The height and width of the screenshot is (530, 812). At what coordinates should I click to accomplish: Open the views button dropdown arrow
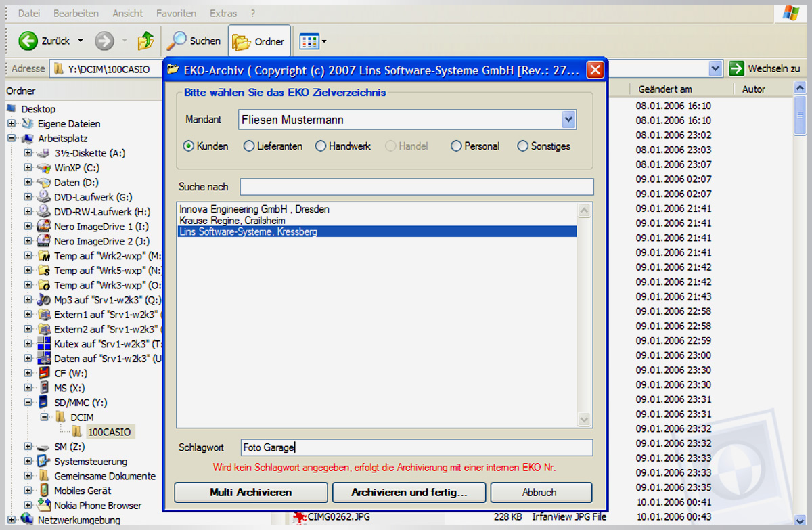(x=324, y=41)
